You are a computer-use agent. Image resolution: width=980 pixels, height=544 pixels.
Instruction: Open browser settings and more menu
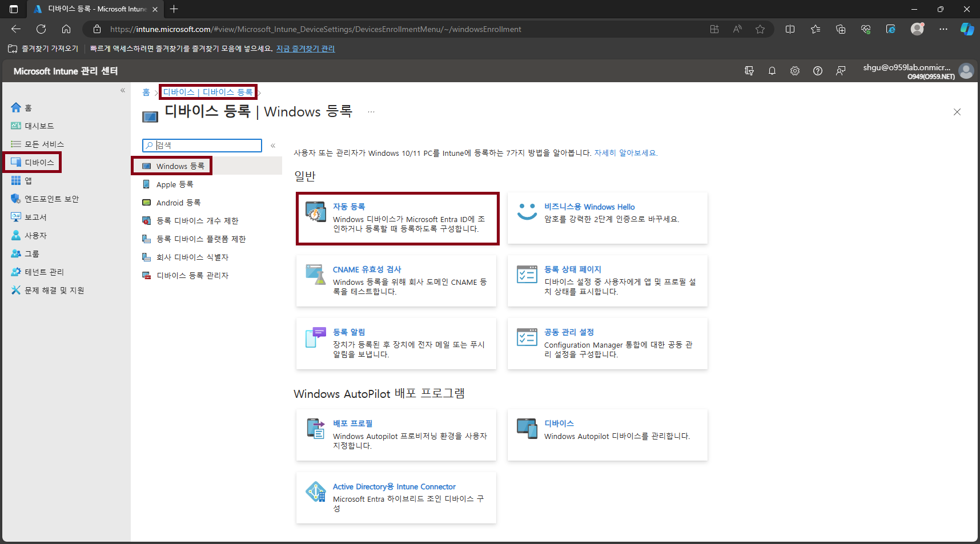click(x=943, y=29)
